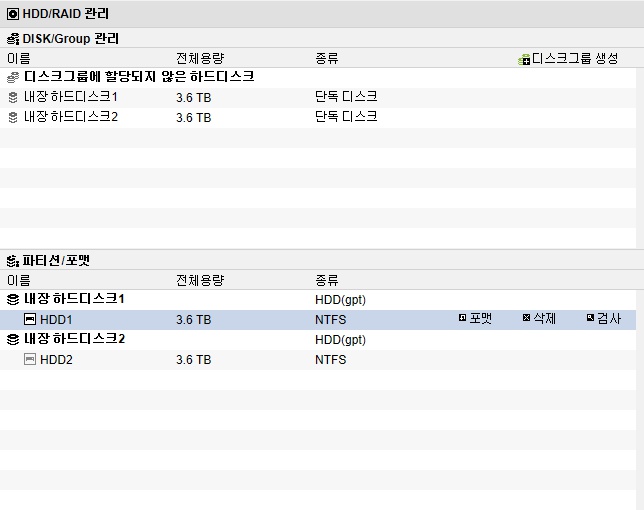Click the DISK/Group 관리 section icon
644x510 pixels.
pyautogui.click(x=13, y=39)
